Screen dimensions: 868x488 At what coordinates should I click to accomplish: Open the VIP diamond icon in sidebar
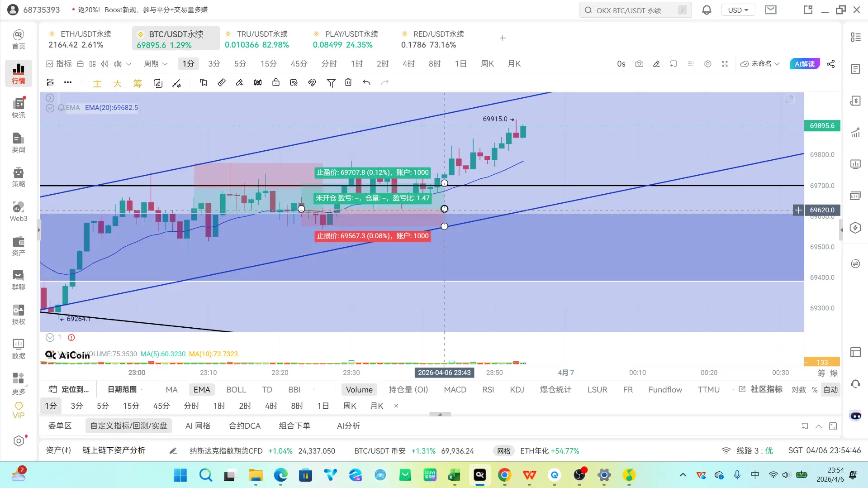tap(19, 410)
